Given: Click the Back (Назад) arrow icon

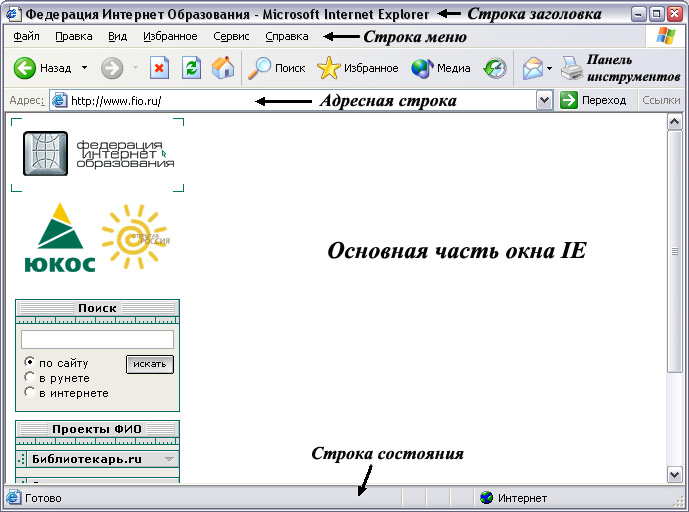Looking at the screenshot, I should (x=25, y=68).
